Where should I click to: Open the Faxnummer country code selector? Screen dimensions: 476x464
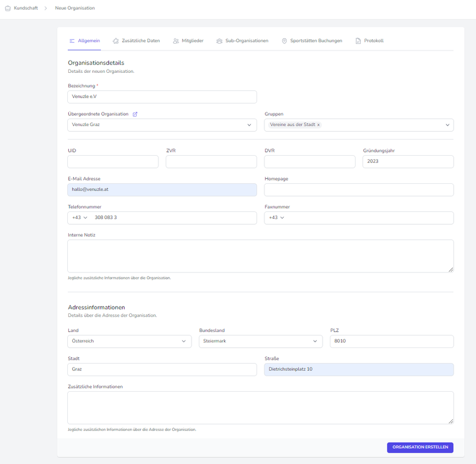(277, 217)
